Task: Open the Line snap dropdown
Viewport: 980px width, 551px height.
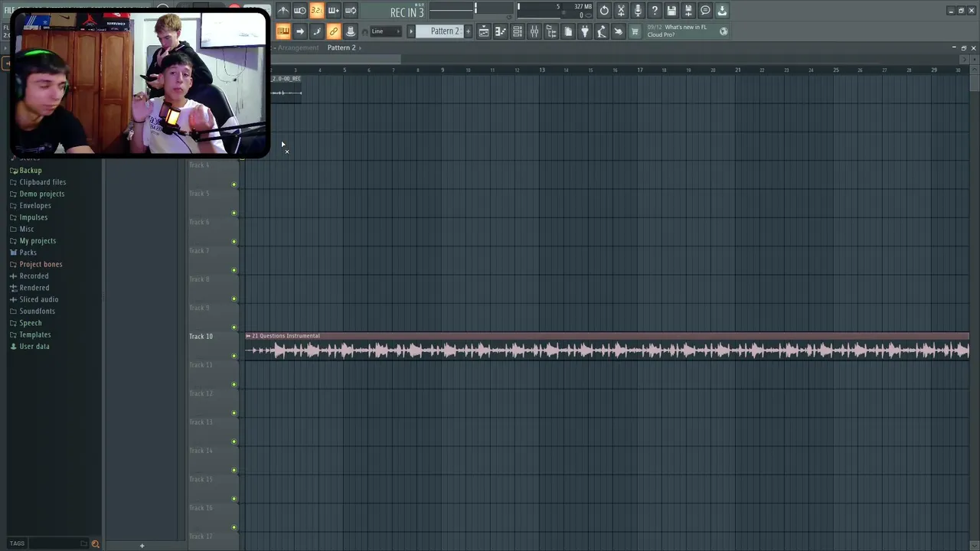Action: (386, 31)
